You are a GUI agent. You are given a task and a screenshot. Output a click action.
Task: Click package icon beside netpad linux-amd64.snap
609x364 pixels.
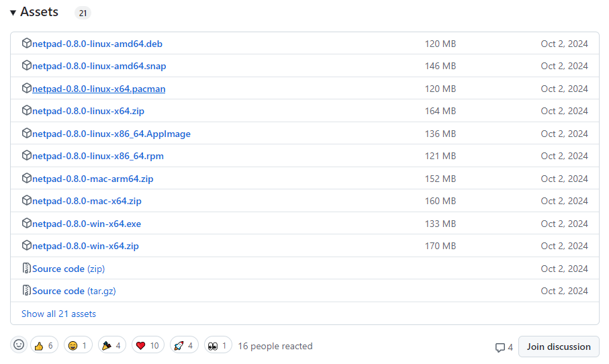(x=26, y=65)
